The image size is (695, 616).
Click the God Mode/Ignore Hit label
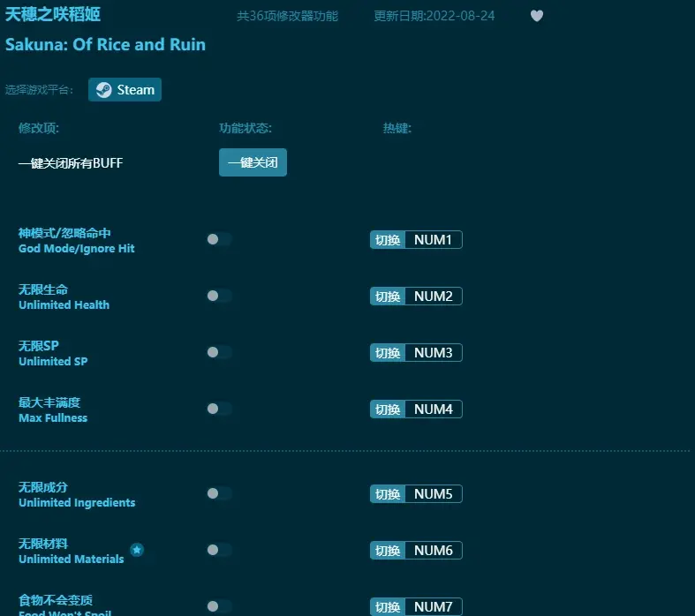pyautogui.click(x=76, y=249)
